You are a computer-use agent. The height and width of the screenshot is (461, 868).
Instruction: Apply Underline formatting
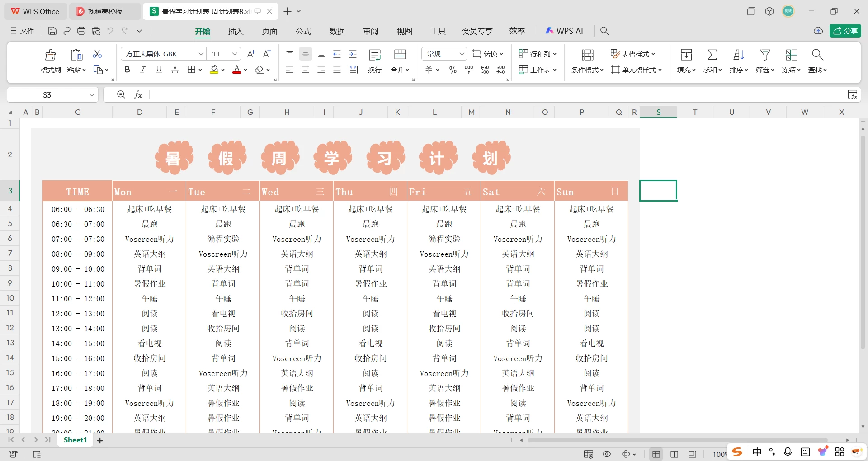point(159,70)
